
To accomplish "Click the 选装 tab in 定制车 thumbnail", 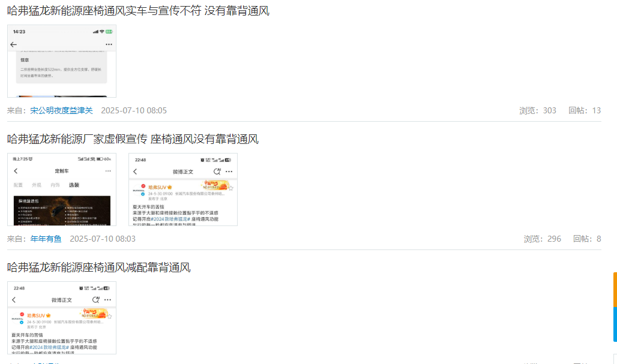I will click(74, 185).
